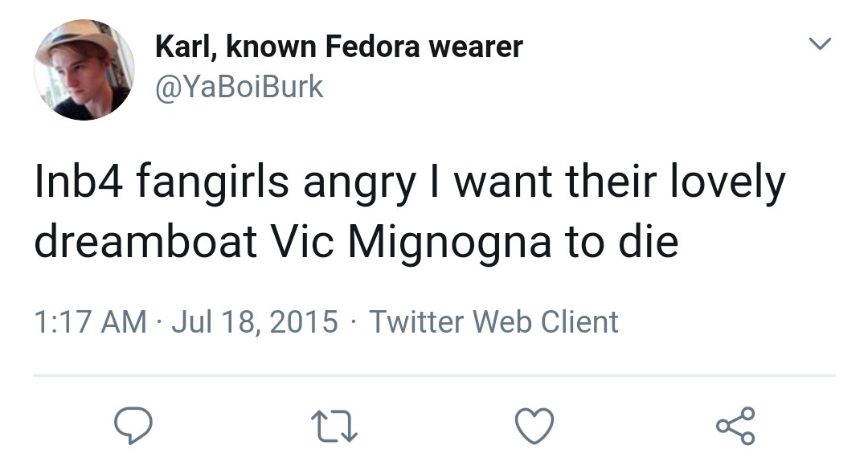Click the words 'to die' ending the tweet
Image resolution: width=868 pixels, height=462 pixels.
(621, 241)
